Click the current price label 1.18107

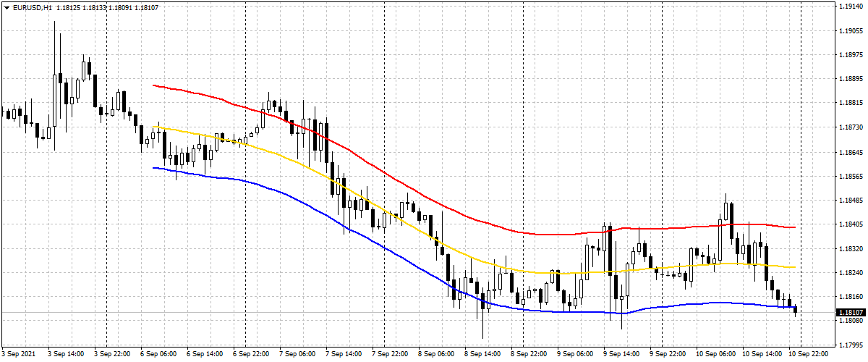click(851, 312)
